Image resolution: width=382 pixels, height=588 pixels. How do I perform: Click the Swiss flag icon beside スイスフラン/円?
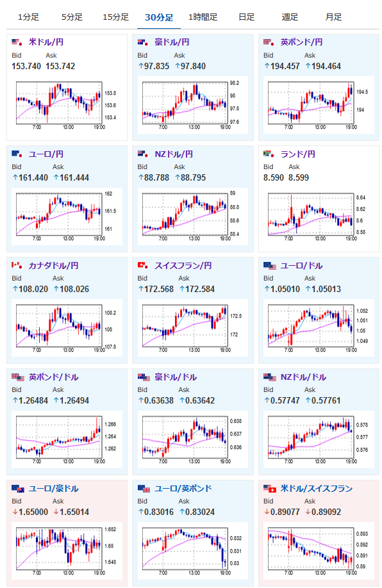pos(143,265)
